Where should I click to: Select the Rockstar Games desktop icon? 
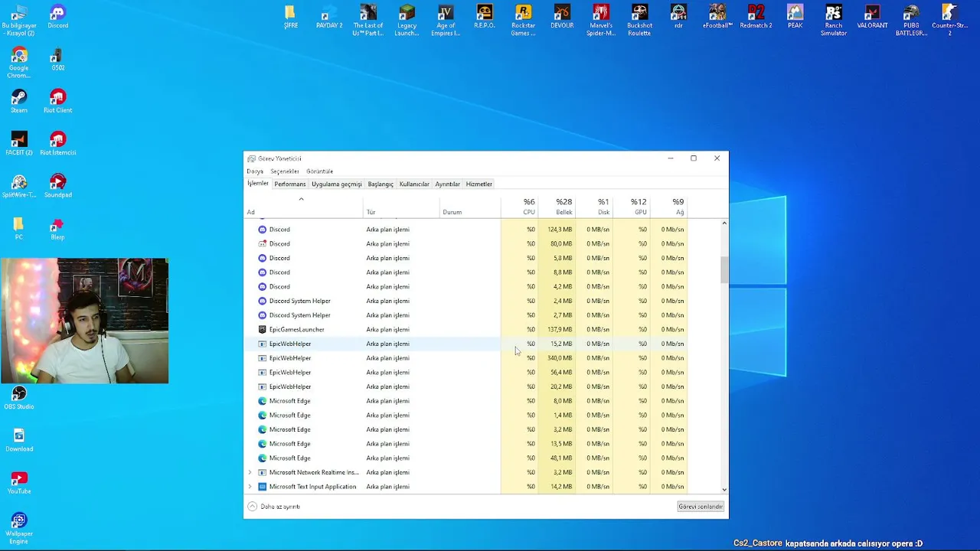tap(523, 21)
